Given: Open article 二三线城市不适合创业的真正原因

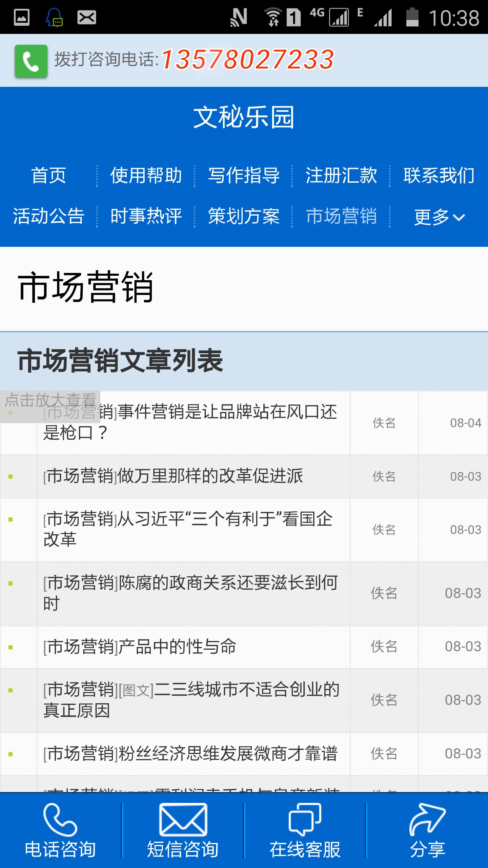Looking at the screenshot, I should point(191,700).
